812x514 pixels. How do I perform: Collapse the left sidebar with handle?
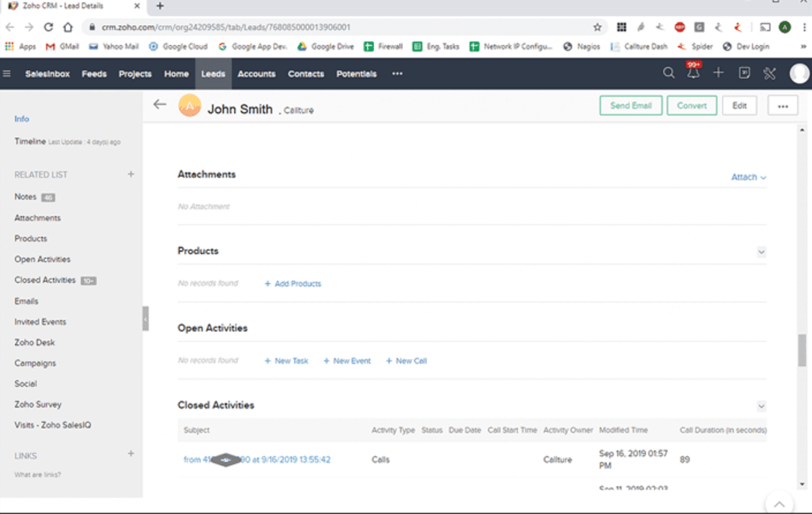point(146,318)
